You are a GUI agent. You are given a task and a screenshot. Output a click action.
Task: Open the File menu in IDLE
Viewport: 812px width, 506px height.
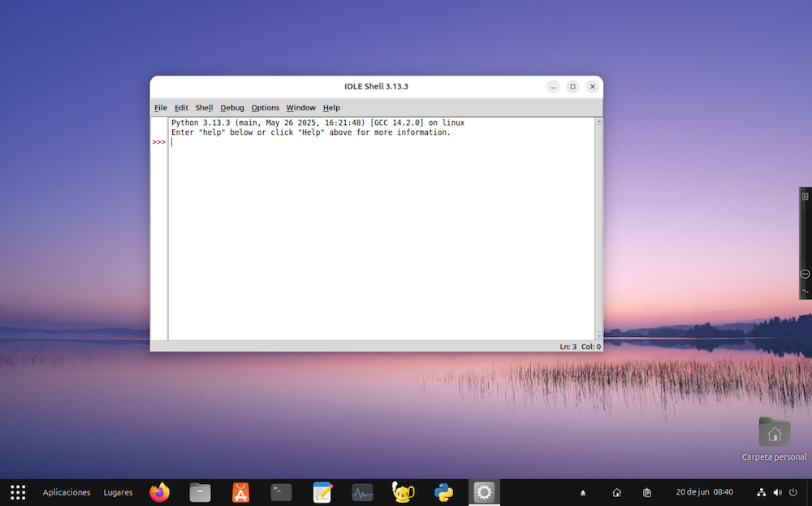(x=161, y=108)
